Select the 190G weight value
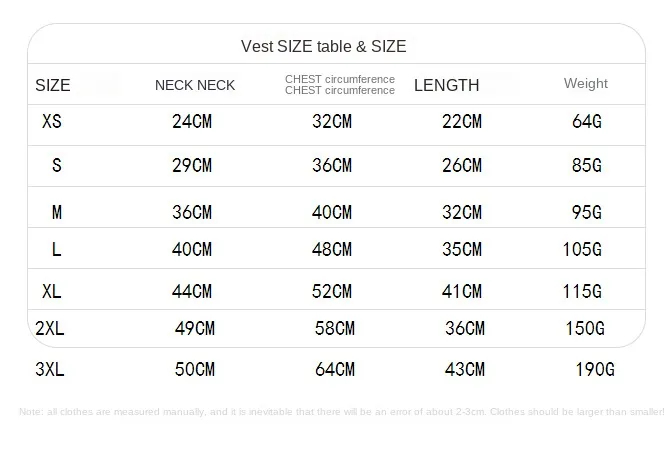 pyautogui.click(x=595, y=369)
